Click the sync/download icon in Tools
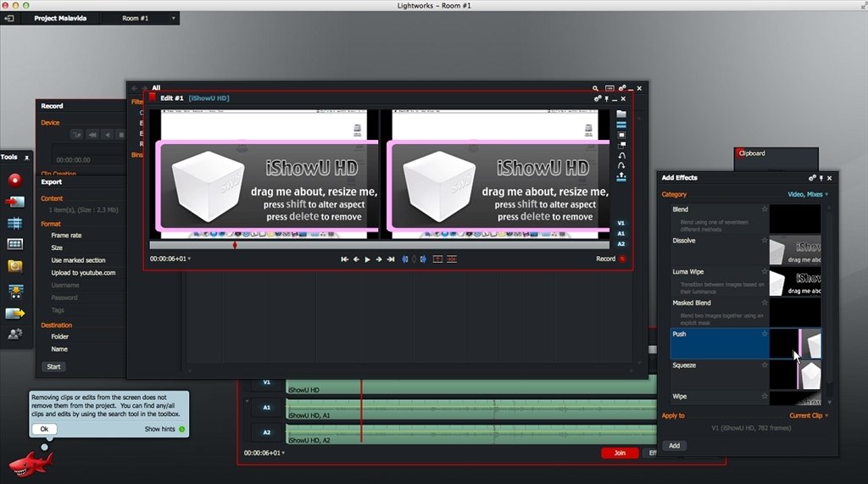 (x=15, y=292)
